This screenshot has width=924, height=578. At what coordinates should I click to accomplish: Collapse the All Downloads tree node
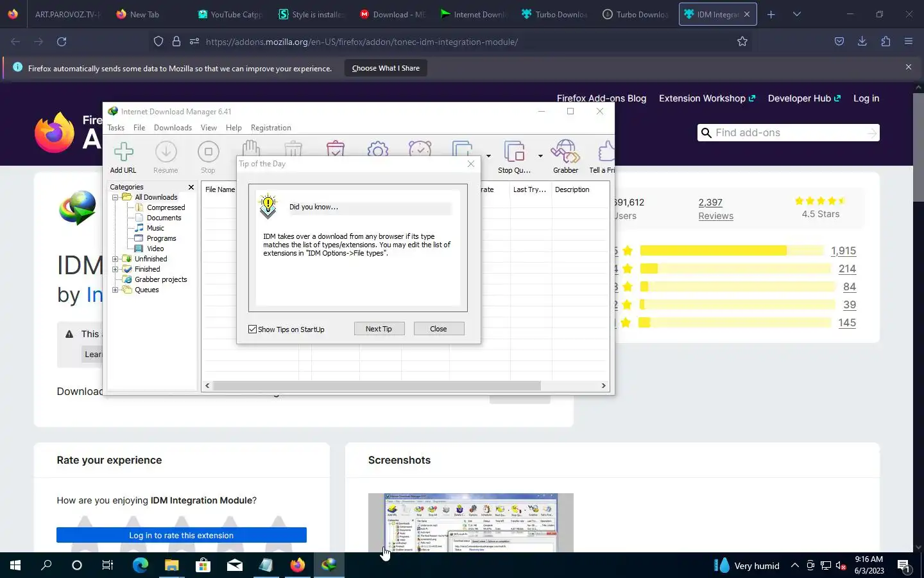116,197
